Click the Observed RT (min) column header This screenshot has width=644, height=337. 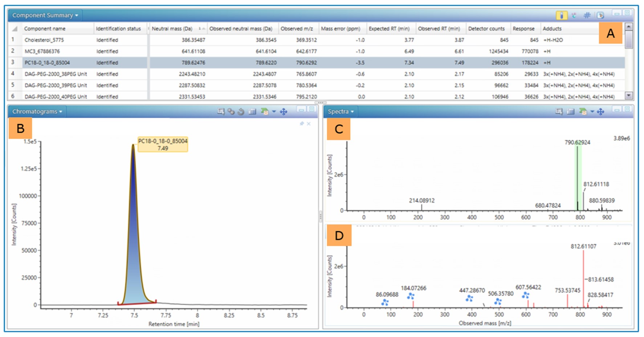(x=439, y=28)
